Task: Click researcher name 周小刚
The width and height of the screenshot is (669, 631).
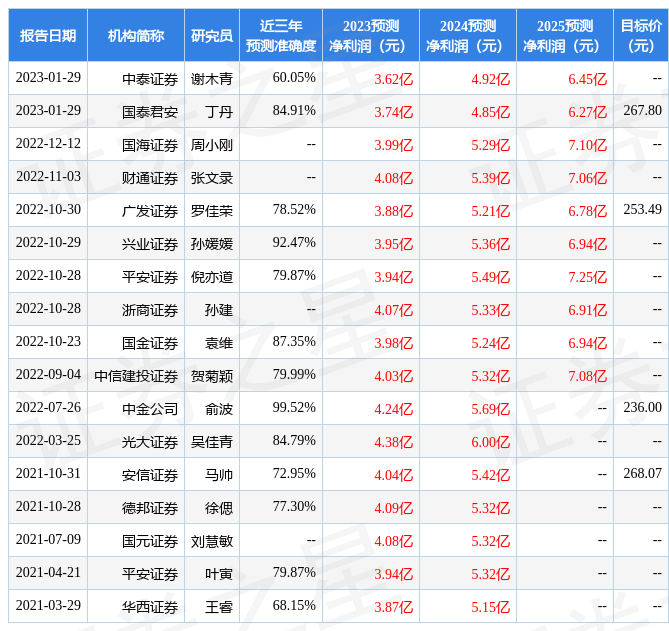Action: pyautogui.click(x=212, y=145)
